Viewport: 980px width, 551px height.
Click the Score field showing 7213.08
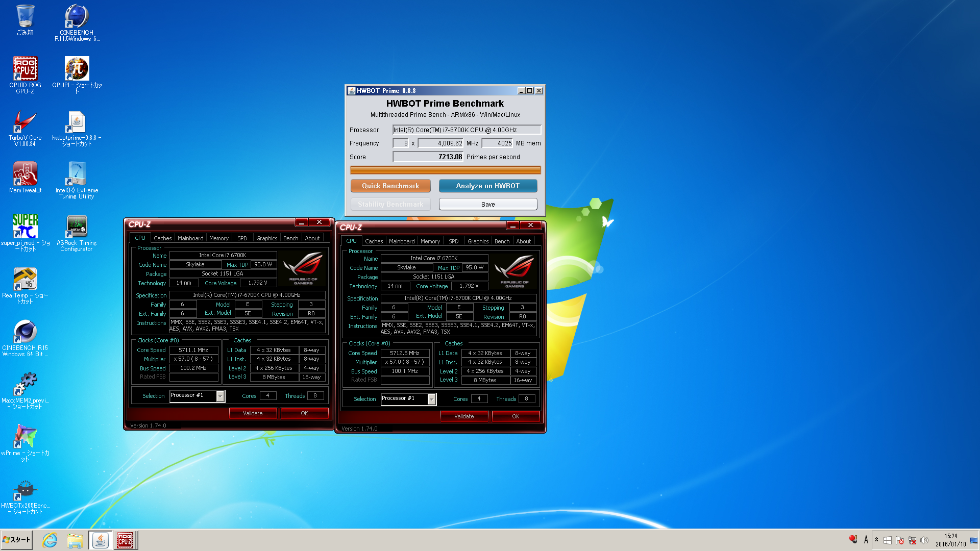(x=428, y=157)
